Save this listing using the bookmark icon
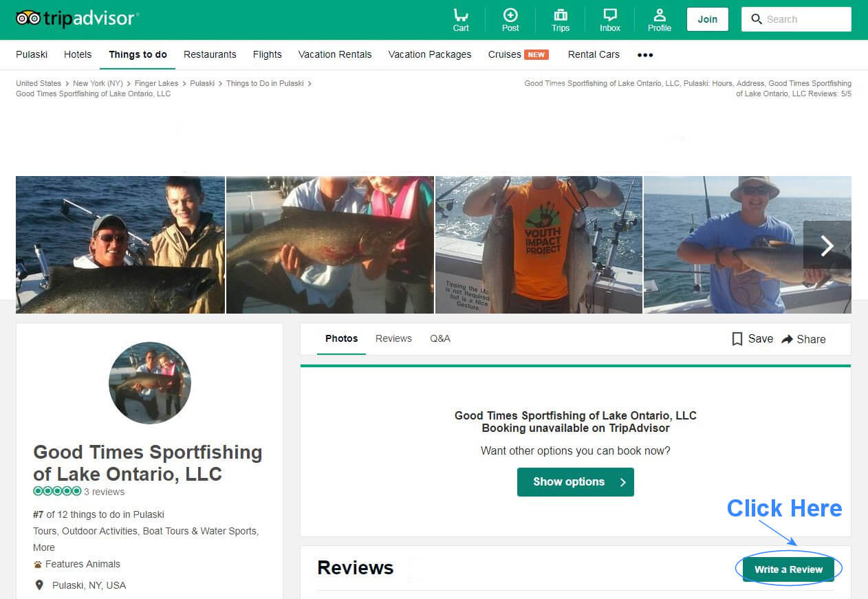 pyautogui.click(x=737, y=338)
